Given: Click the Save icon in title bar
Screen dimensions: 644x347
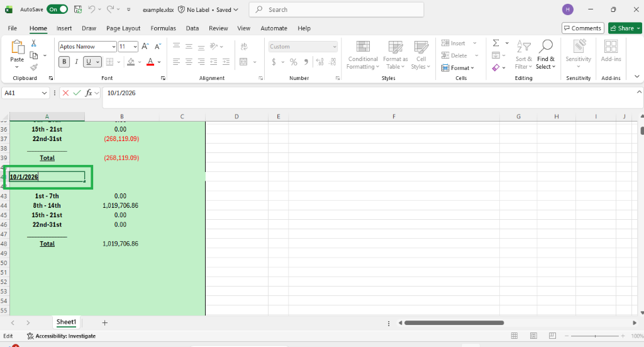Looking at the screenshot, I should click(77, 9).
